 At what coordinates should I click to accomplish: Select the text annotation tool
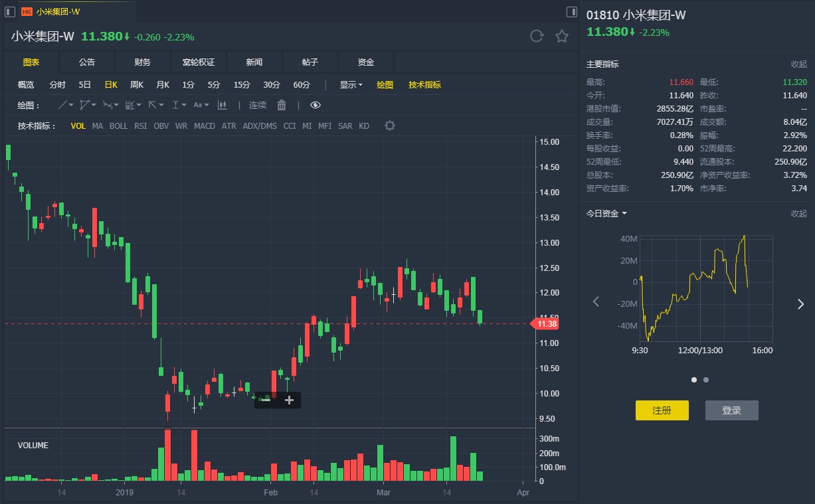197,105
